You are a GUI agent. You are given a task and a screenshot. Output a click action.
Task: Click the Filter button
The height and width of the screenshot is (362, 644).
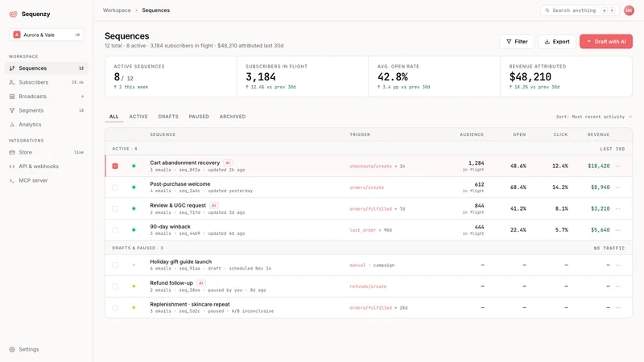pyautogui.click(x=517, y=42)
